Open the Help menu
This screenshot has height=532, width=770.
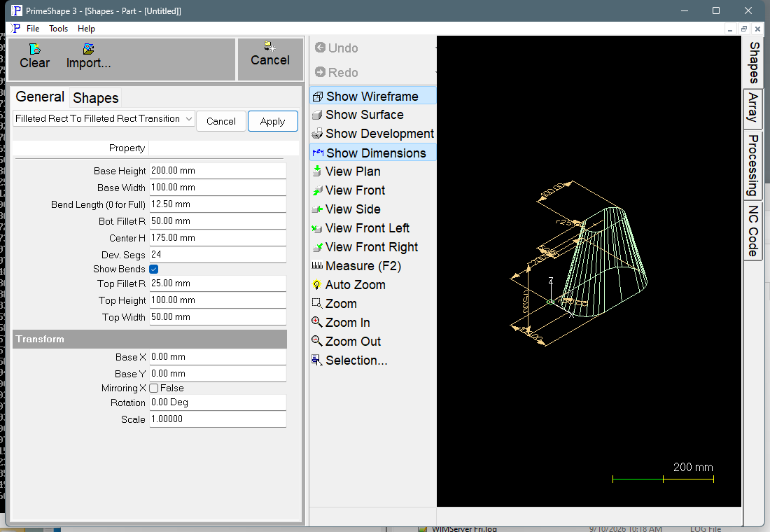86,29
